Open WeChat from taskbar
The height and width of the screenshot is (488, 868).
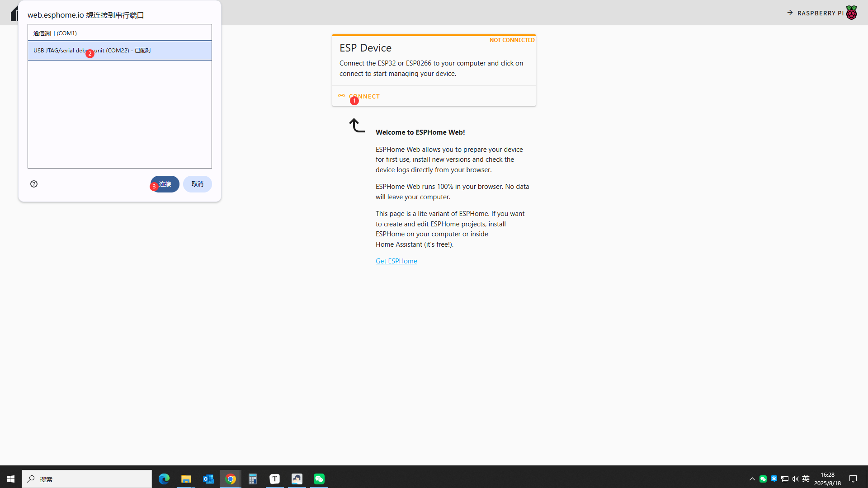(x=319, y=479)
